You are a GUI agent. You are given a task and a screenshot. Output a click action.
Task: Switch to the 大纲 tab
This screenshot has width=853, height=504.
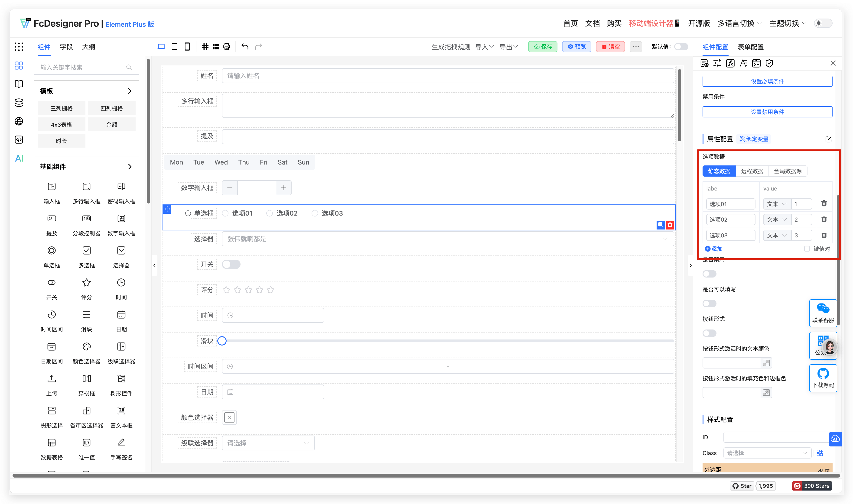(89, 47)
